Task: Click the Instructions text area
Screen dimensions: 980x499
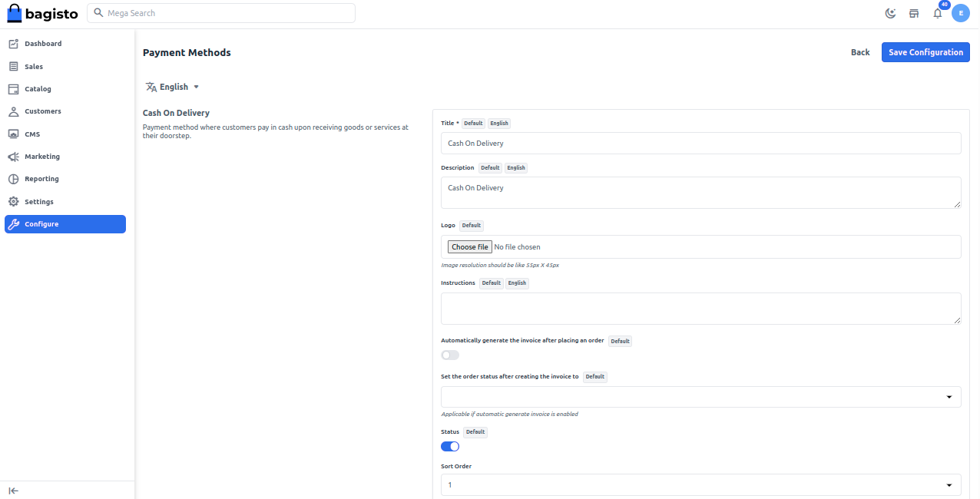Action: point(700,309)
